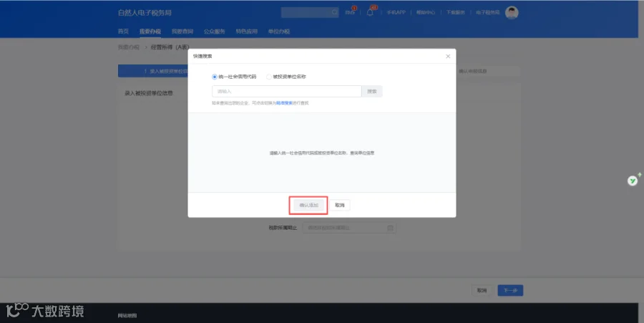Go to 首页 tab
Image resolution: width=644 pixels, height=323 pixels.
click(x=123, y=32)
